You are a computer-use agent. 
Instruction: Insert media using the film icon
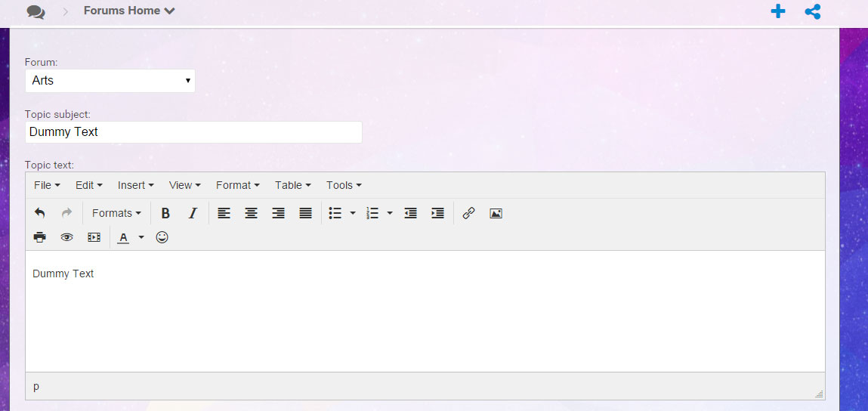(94, 237)
